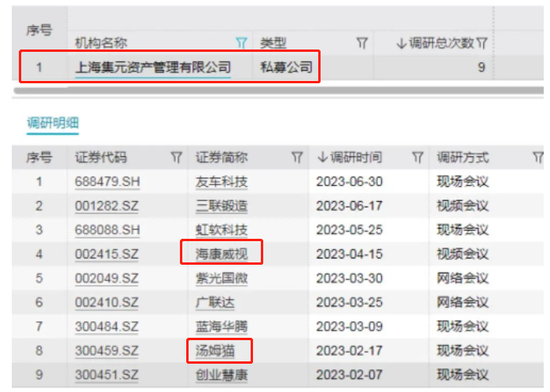The width and height of the screenshot is (550, 392).
Task: Open stock code 002049.SZ
Action: [x=107, y=278]
